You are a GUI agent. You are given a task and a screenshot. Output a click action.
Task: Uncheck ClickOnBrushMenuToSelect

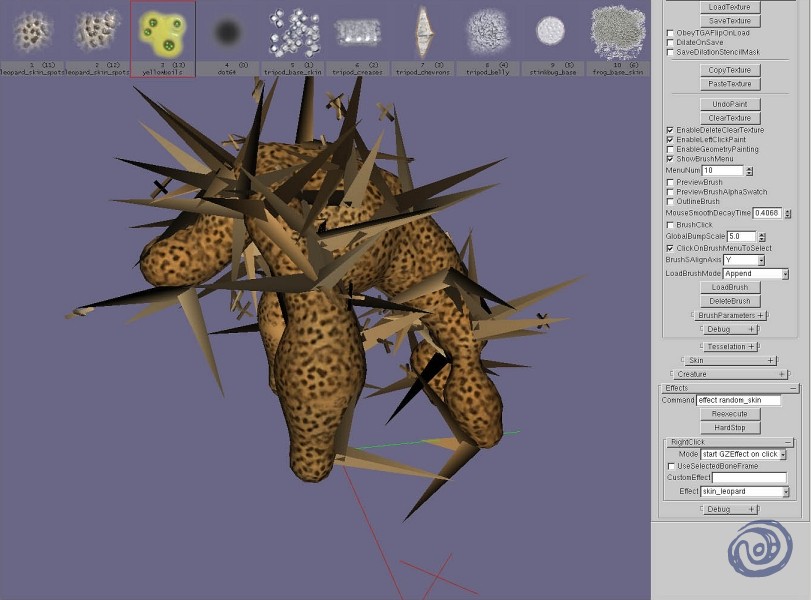pyautogui.click(x=670, y=248)
